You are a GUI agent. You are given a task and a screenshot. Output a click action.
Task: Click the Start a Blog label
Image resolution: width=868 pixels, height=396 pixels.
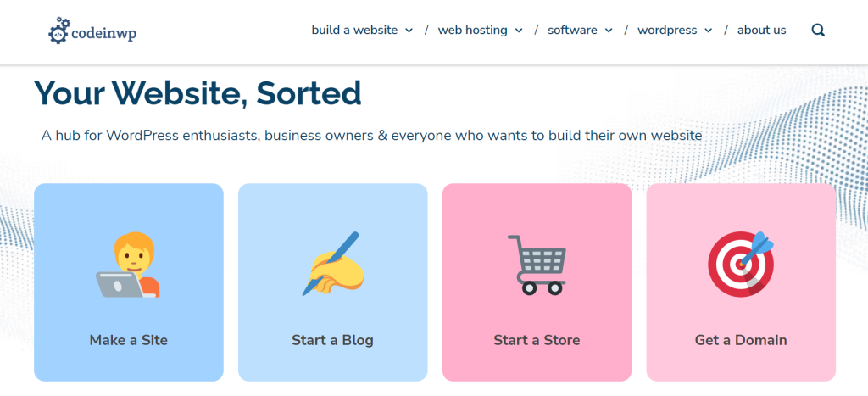click(332, 339)
